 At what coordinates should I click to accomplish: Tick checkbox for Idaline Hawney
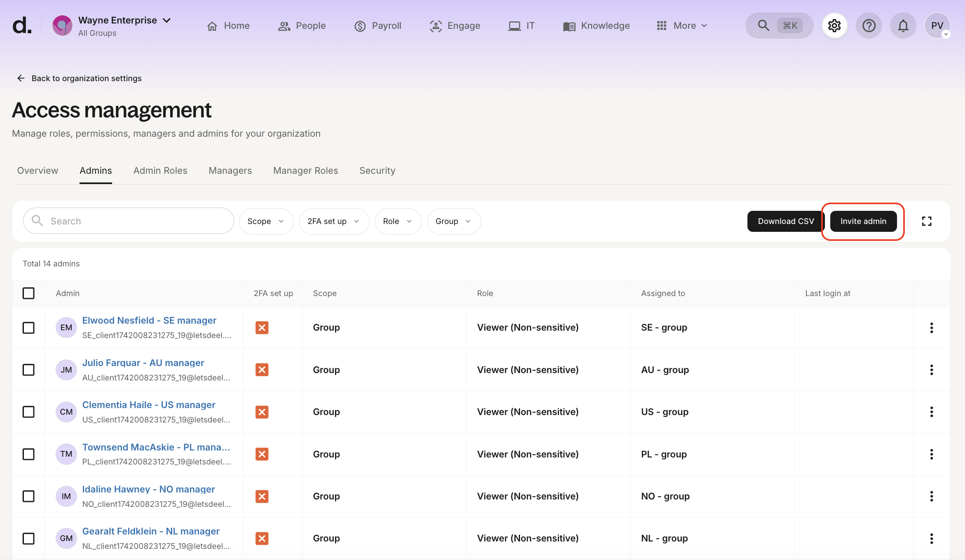[28, 496]
